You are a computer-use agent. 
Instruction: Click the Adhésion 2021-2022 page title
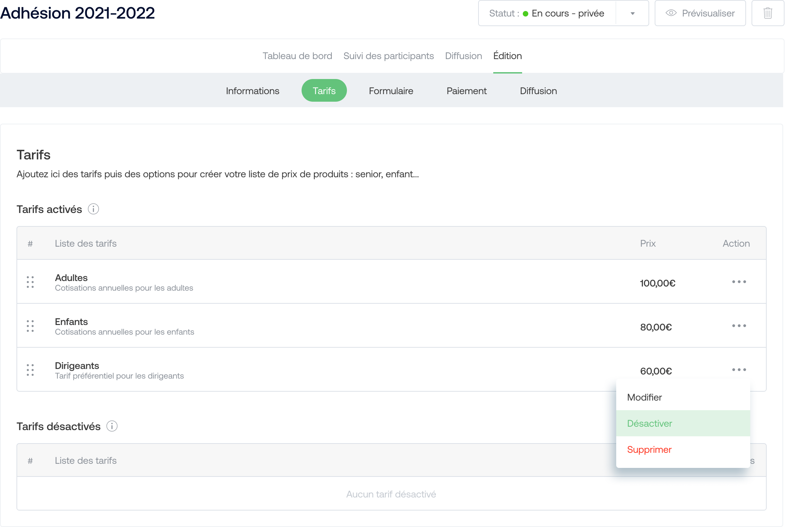coord(77,13)
